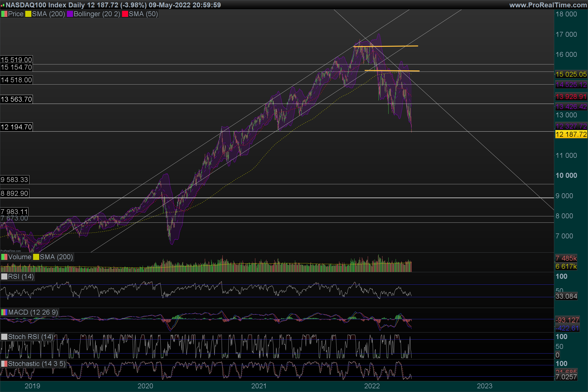Click the Stochastic (14 3 5) legend icon
The width and height of the screenshot is (588, 392).
4,364
